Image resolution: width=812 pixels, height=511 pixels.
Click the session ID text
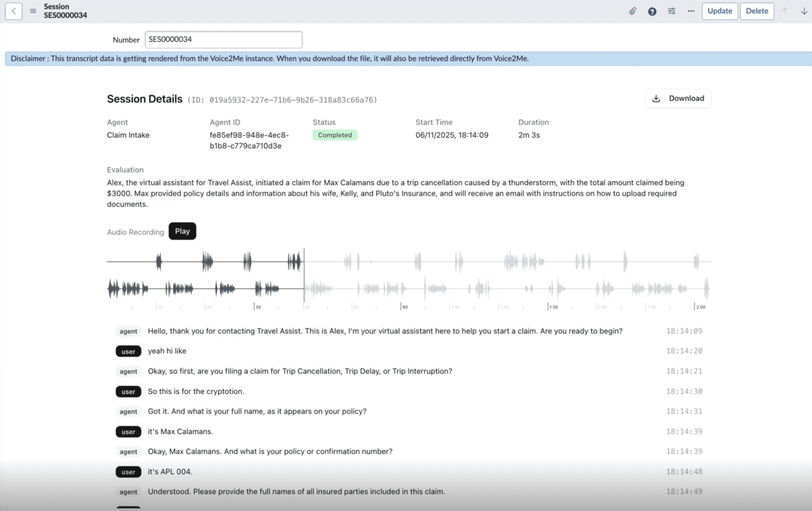point(282,100)
